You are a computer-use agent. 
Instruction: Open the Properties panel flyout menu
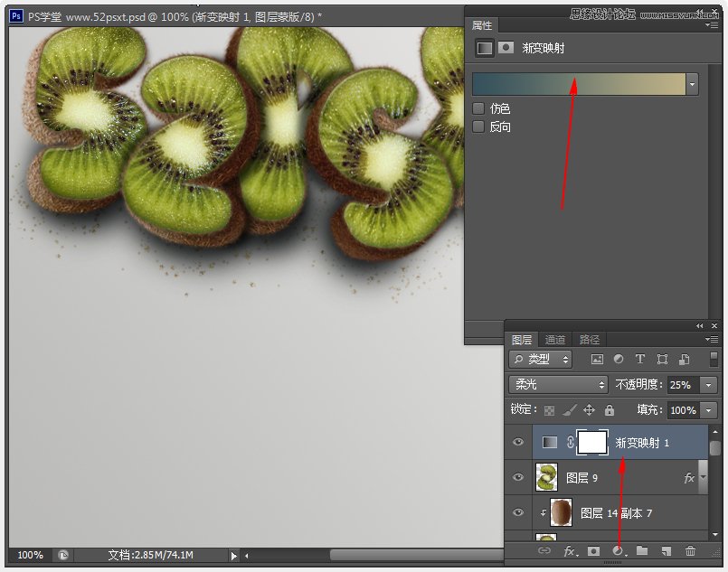(x=714, y=25)
